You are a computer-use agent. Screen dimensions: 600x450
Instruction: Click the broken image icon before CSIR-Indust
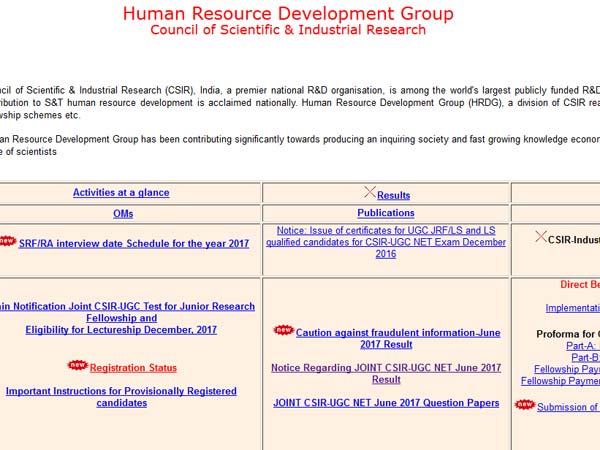(540, 237)
